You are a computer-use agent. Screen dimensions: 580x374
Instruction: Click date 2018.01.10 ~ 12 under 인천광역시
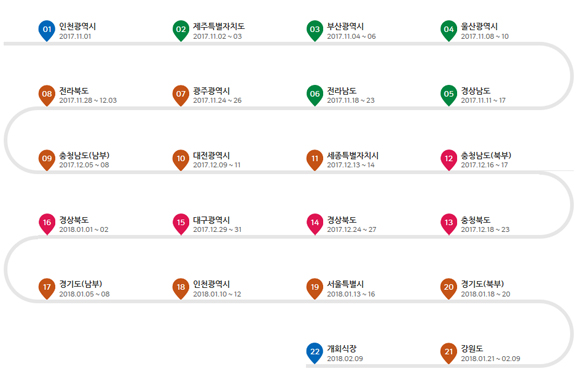pyautogui.click(x=217, y=294)
